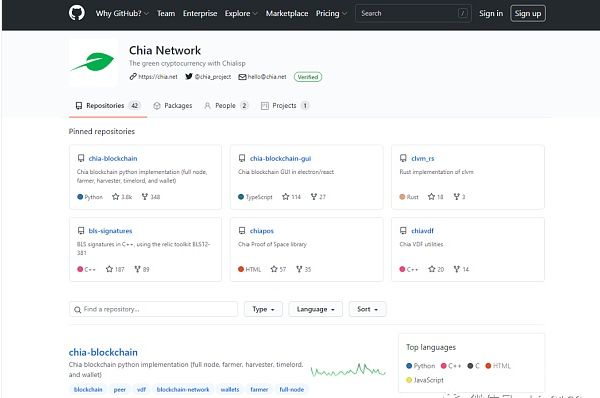
Task: Click the HTML color dot in Top languages
Action: click(488, 366)
